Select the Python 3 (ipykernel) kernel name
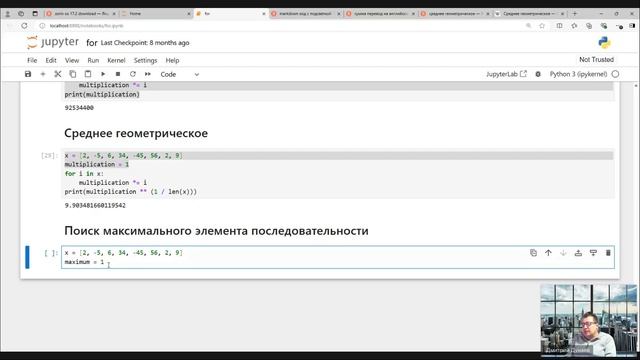This screenshot has height=360, width=640. (x=578, y=74)
